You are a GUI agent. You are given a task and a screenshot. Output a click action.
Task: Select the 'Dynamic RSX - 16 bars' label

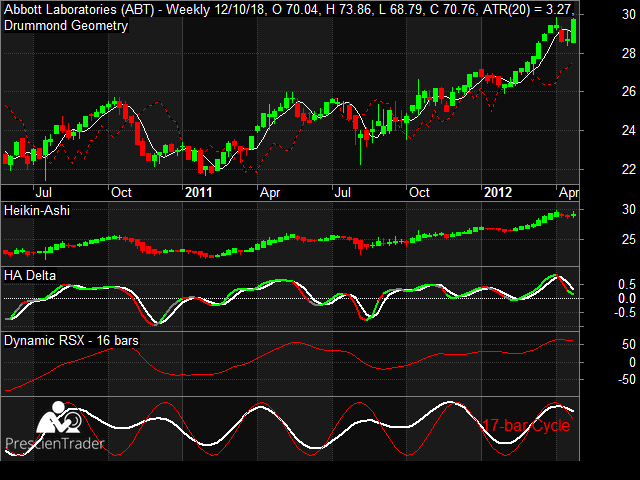click(x=71, y=340)
